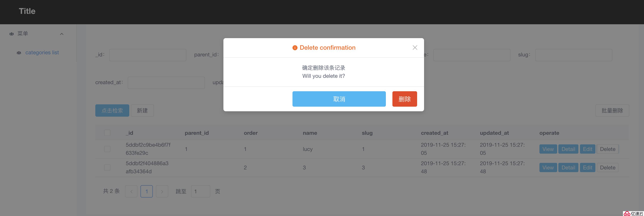Click Detail button in lucy row
644x216 pixels.
568,149
